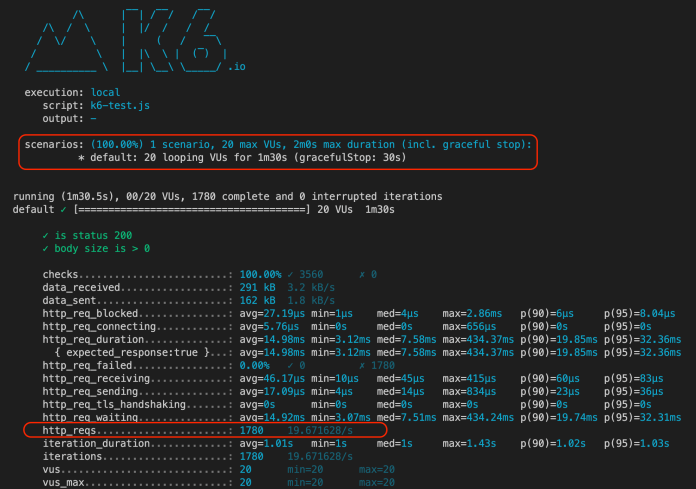Click the 'running (1m30.5s)' status text
The height and width of the screenshot is (489, 696).
pyautogui.click(x=65, y=197)
